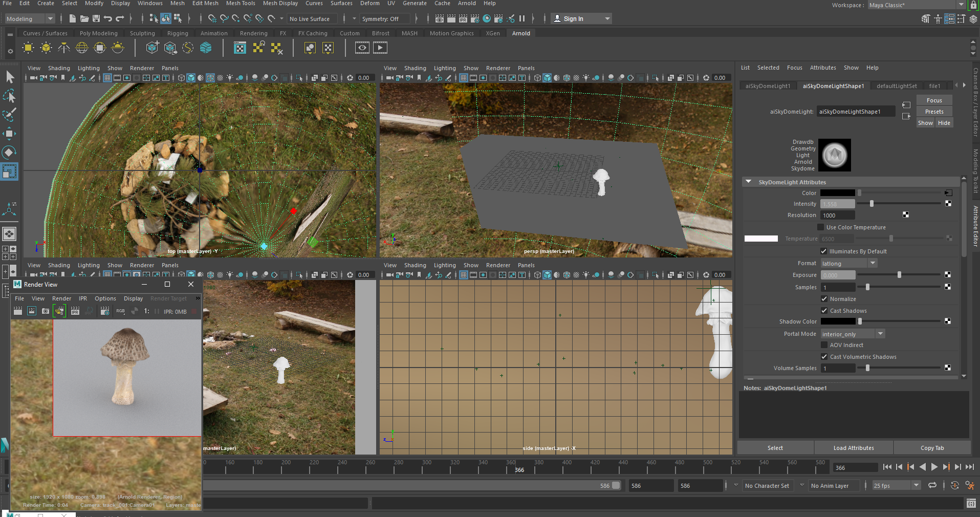Click the Arnold render play shelf icon

380,48
